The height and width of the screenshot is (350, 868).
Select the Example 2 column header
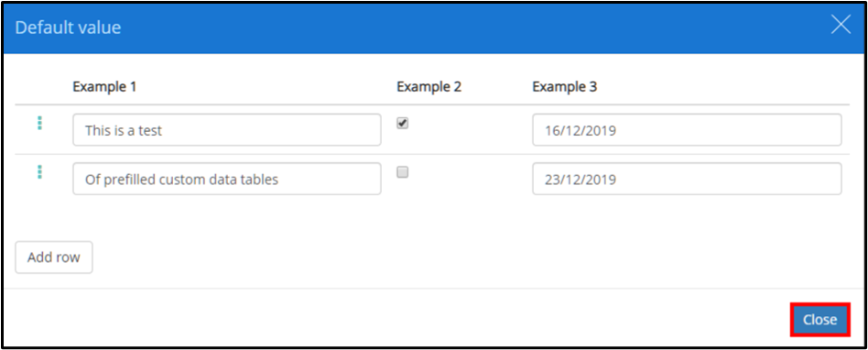[x=429, y=87]
